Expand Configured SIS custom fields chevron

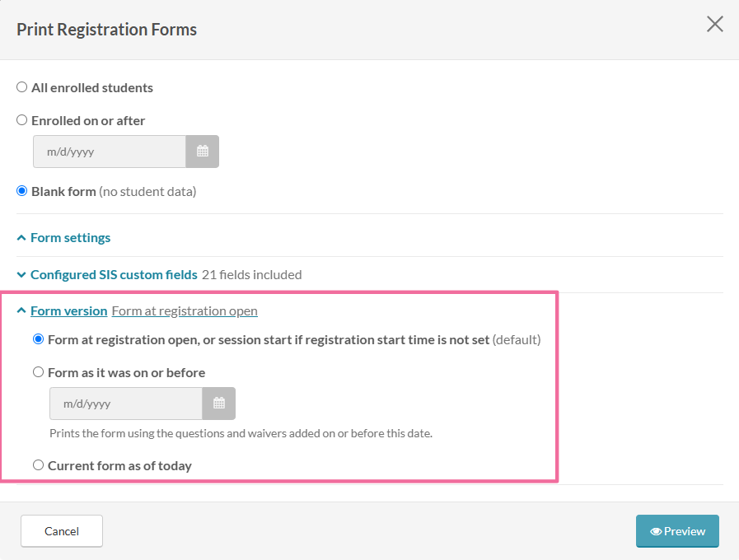21,274
